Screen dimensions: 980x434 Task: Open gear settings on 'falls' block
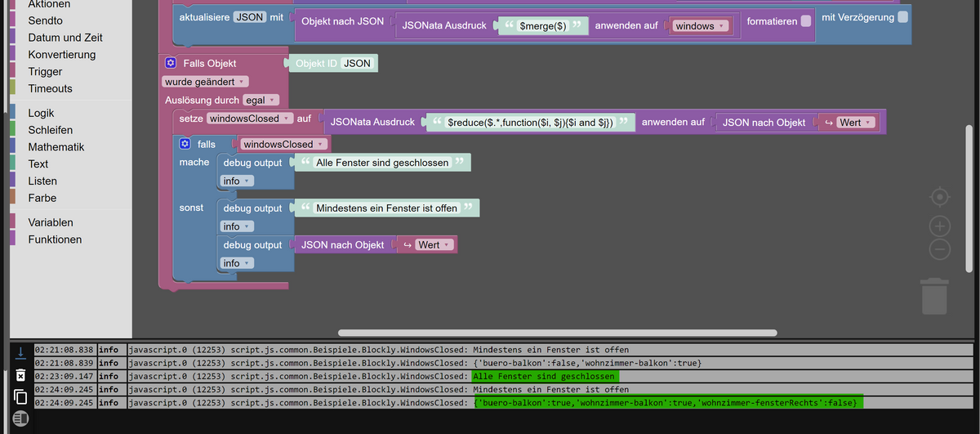point(185,144)
